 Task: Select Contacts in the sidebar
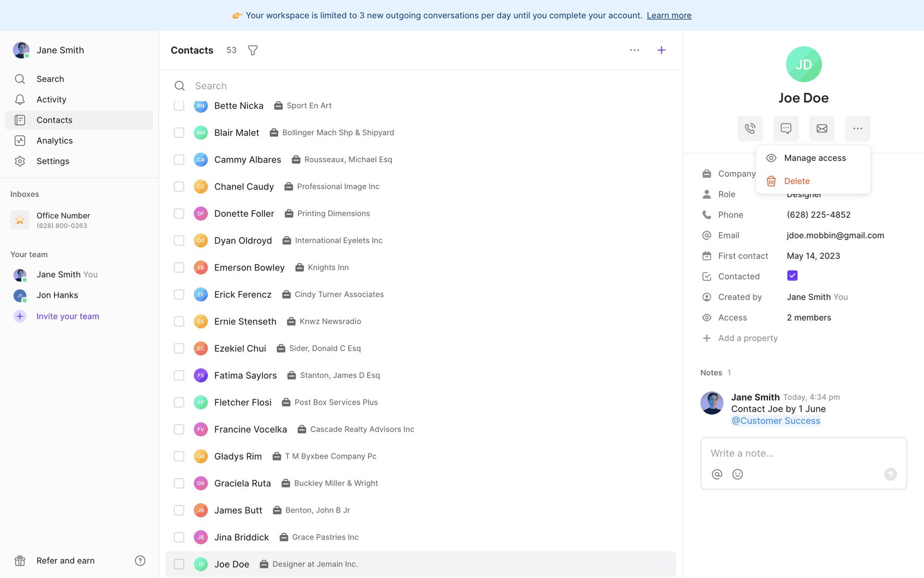pos(79,120)
